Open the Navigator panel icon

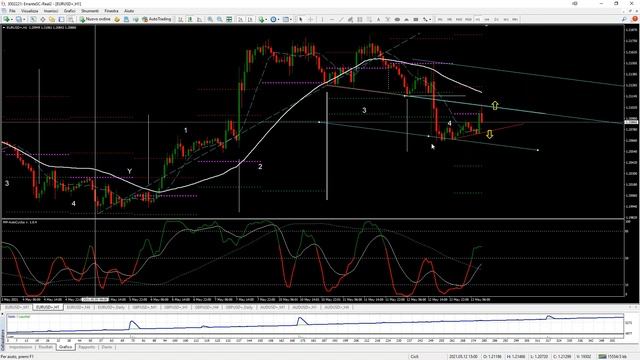tap(52, 19)
